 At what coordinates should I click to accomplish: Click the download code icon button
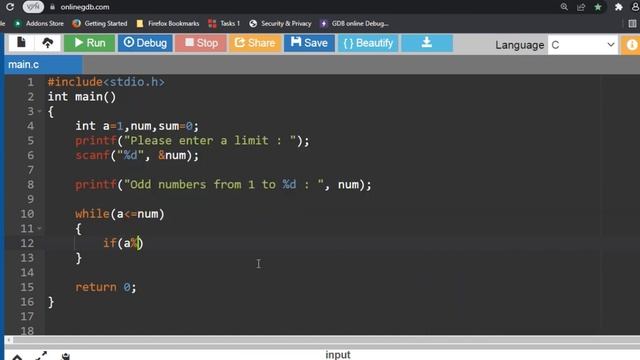(x=427, y=43)
